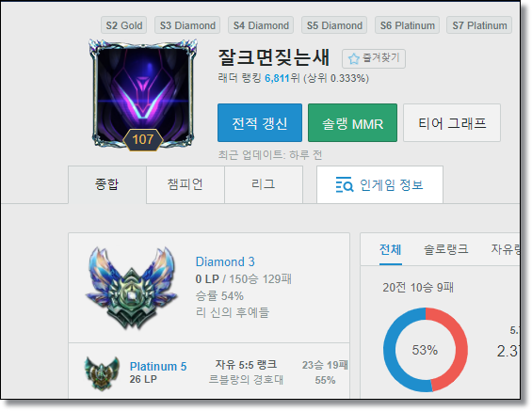Switch to the 챔피언 tab
532x411 pixels.
185,184
